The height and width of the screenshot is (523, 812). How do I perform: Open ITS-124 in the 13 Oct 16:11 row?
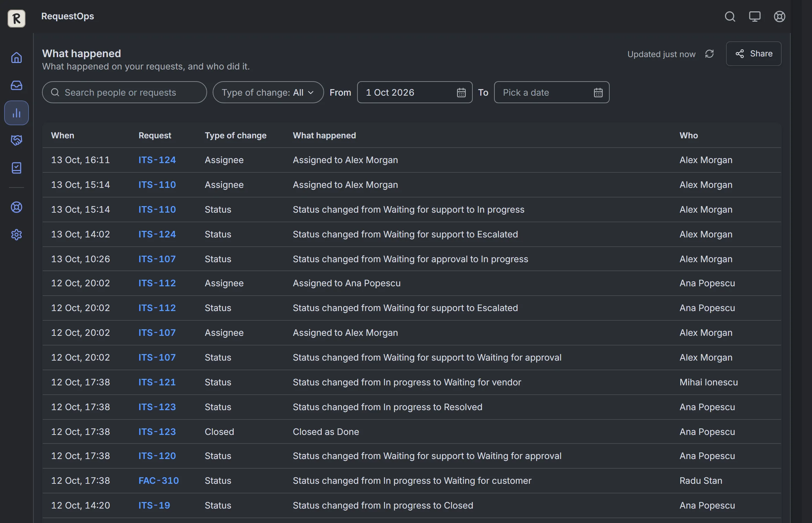pyautogui.click(x=157, y=160)
